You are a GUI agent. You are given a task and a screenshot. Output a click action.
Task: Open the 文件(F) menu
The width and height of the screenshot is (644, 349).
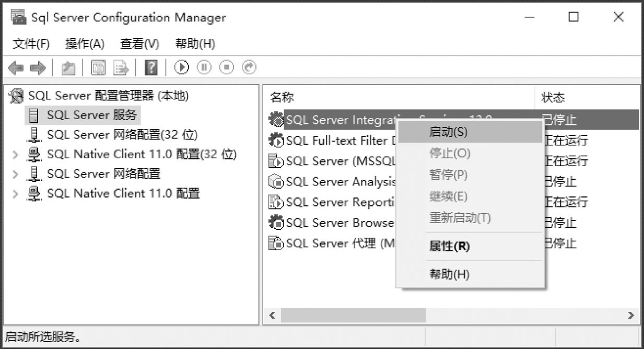pos(31,44)
